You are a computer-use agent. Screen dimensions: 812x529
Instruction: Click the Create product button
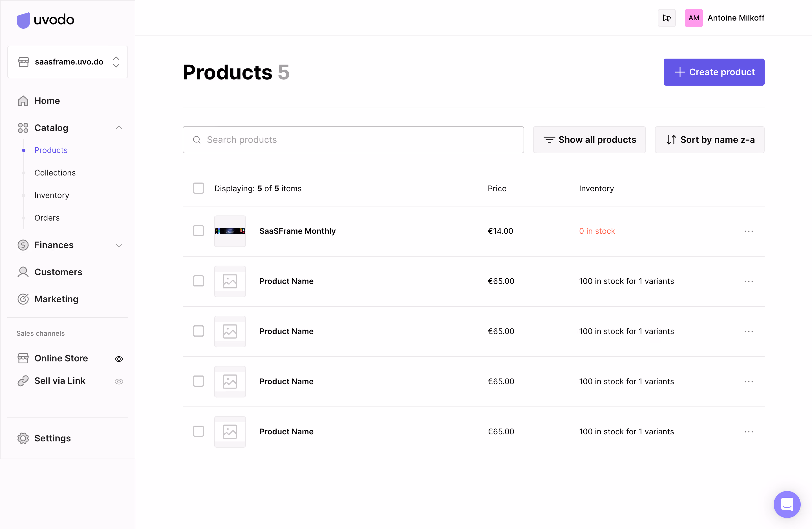tap(714, 72)
